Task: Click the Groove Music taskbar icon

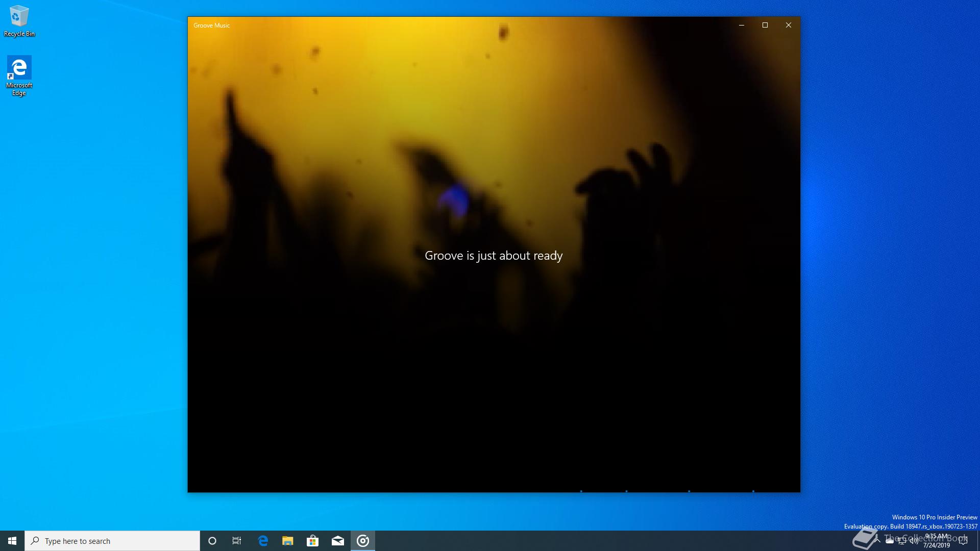Action: point(363,541)
